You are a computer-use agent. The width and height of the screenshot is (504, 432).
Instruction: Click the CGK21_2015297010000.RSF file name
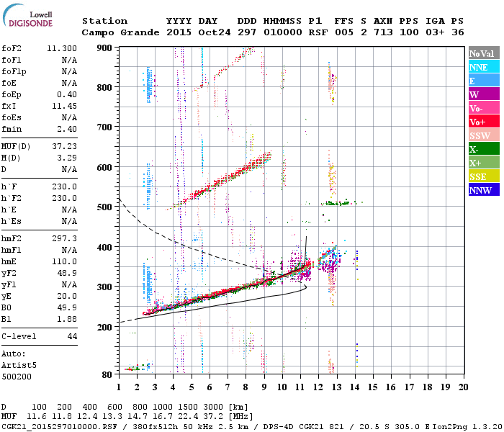[x=59, y=427]
